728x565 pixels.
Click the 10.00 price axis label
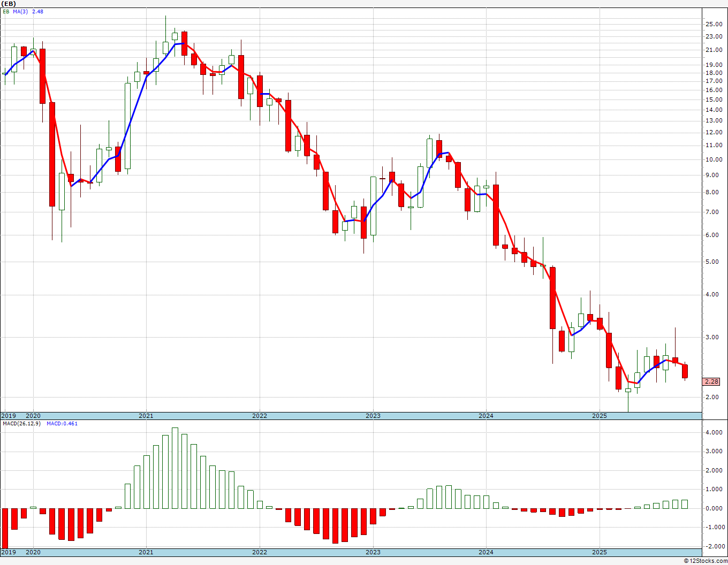pyautogui.click(x=714, y=159)
